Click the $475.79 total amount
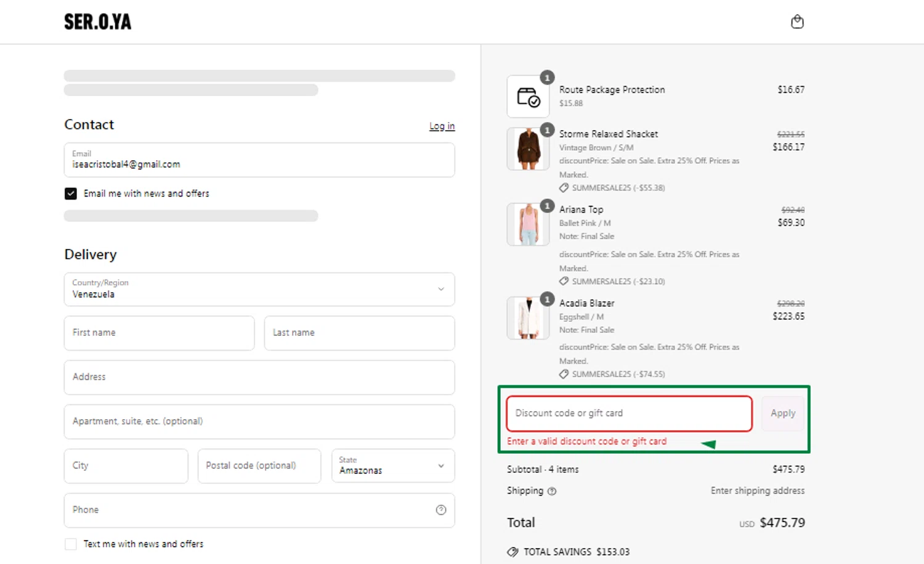This screenshot has height=564, width=924. (782, 523)
